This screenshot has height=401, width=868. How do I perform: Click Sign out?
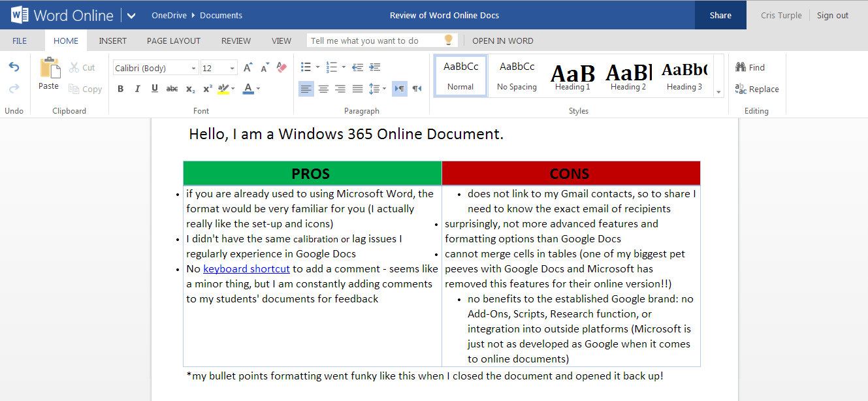(x=833, y=15)
